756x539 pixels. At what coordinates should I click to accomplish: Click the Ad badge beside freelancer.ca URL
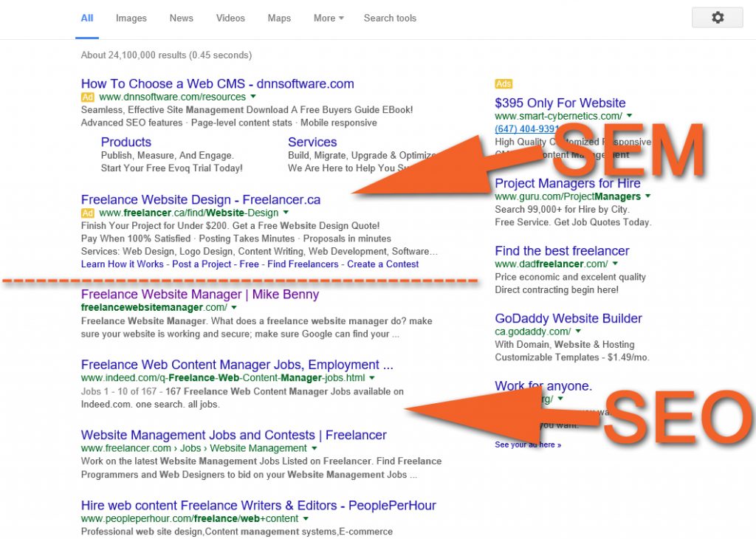point(87,213)
